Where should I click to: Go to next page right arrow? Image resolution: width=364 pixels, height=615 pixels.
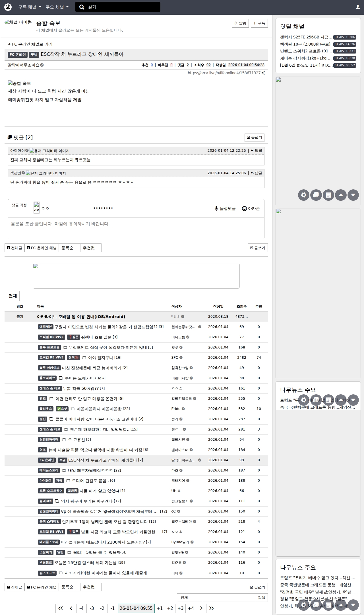coord(201,608)
